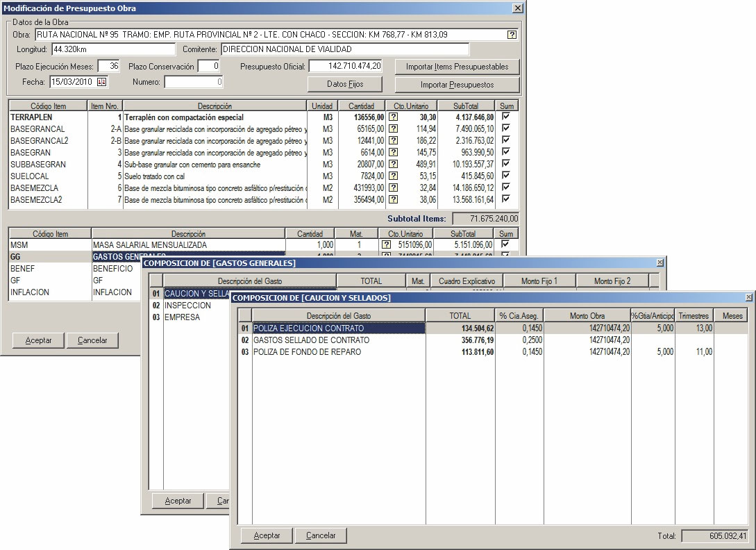
Task: Toggle Sum checkbox for BASEGRAN row
Action: [x=505, y=152]
